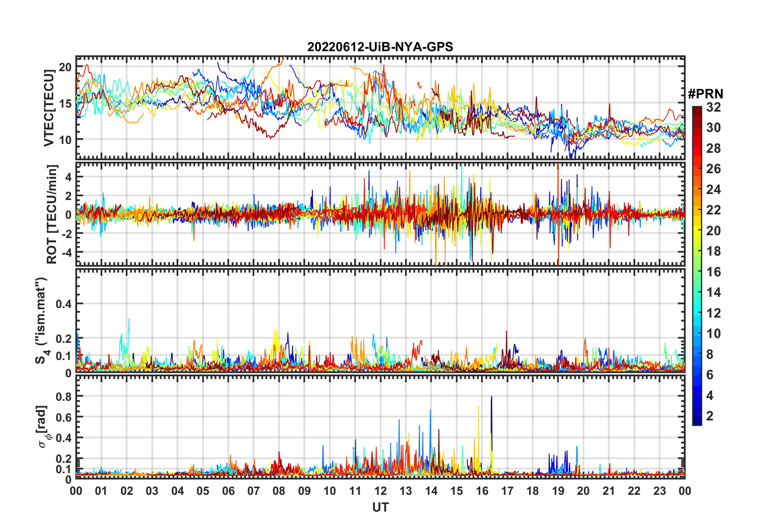Screen dimensions: 761x532
Task: Click colorbar tick label 22
Action: point(713,210)
